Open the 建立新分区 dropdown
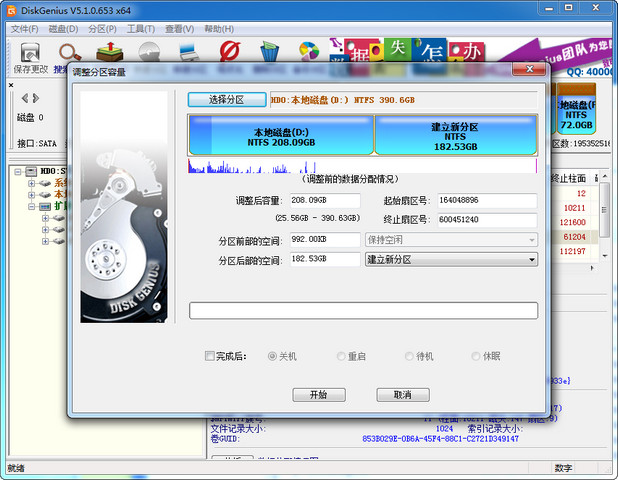Viewport: 618px width, 480px height. tap(451, 259)
